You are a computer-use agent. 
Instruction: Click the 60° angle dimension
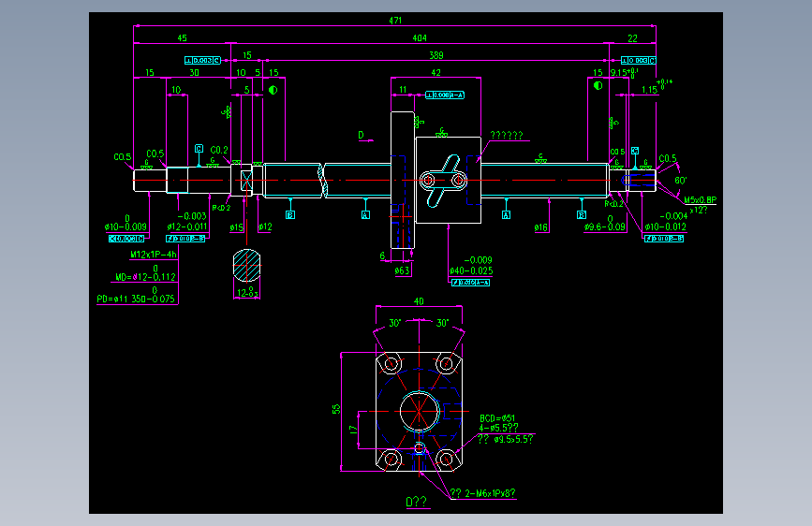pyautogui.click(x=681, y=180)
